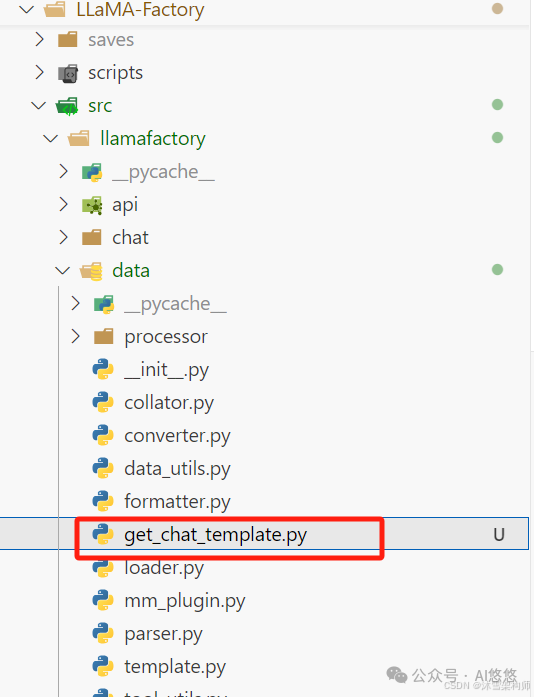
Task: Expand the saves folder chevron
Action: click(x=40, y=40)
